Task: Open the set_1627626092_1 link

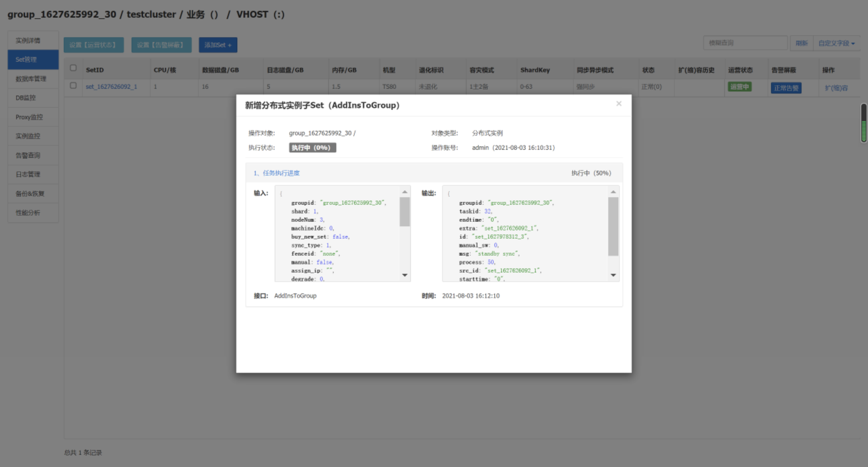Action: (x=111, y=87)
